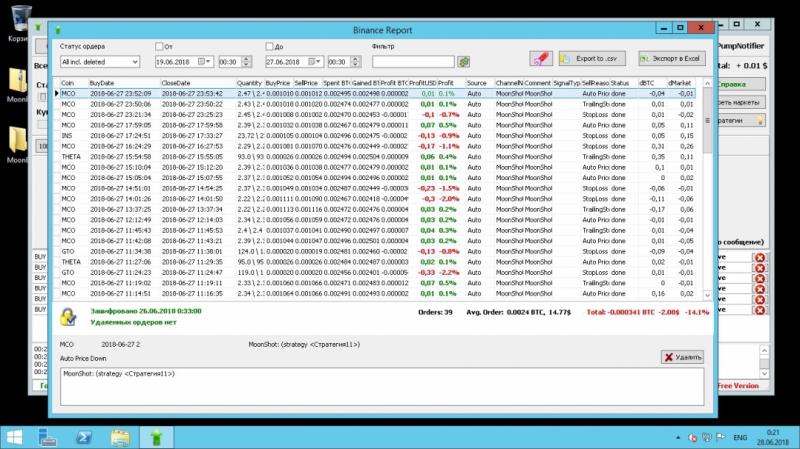Sort by the dMarket column header
The width and height of the screenshot is (800, 449).
[x=681, y=83]
